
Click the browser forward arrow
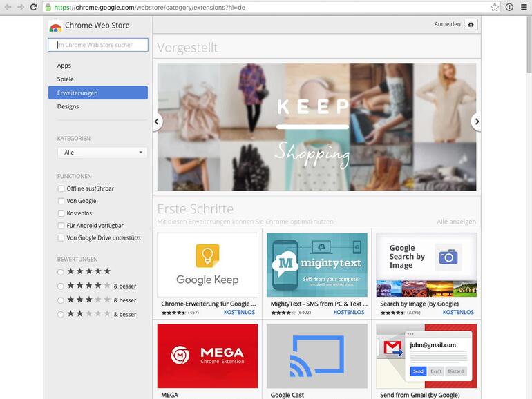point(21,7)
